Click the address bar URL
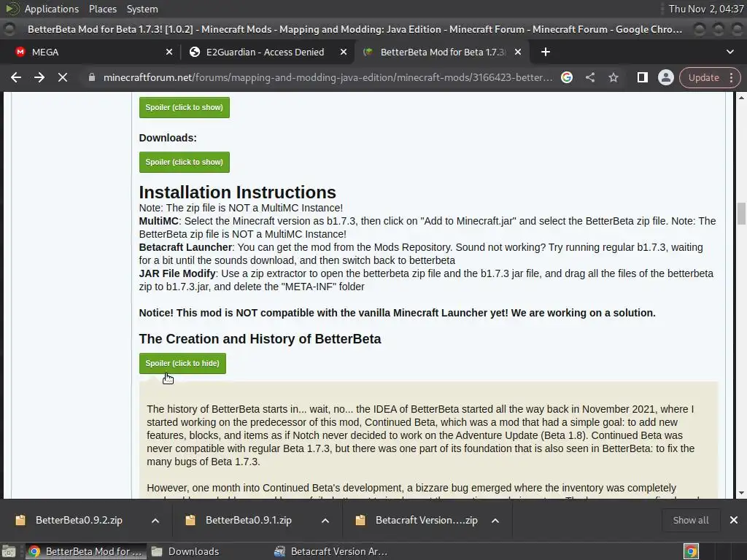 click(328, 77)
